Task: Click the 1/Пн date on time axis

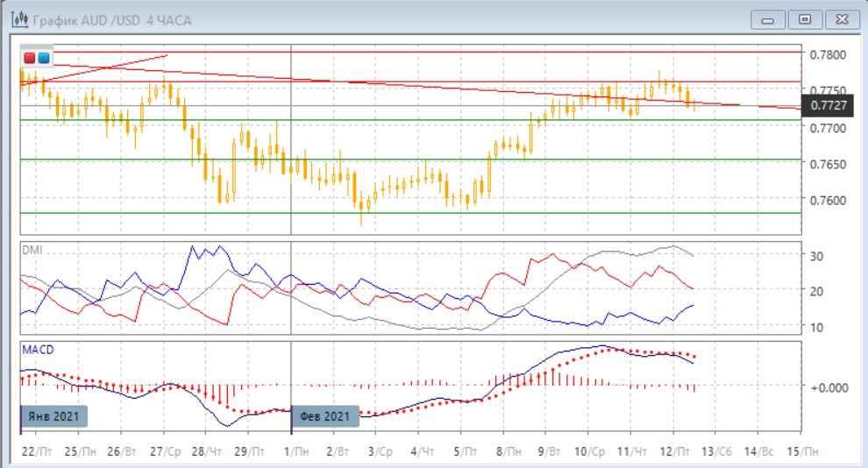Action: tap(299, 450)
